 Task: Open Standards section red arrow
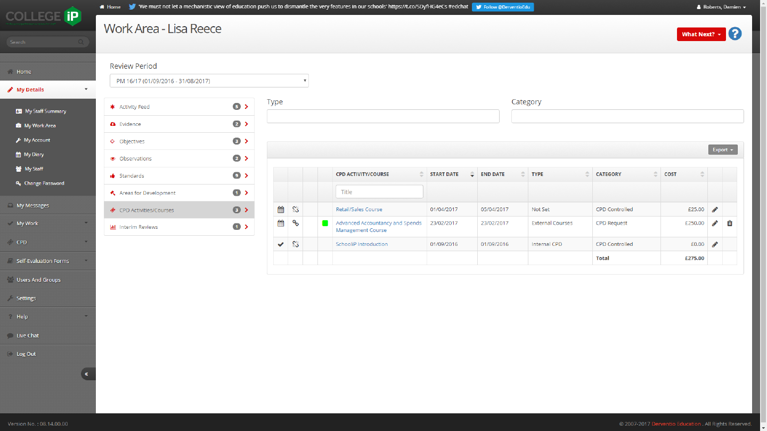246,176
